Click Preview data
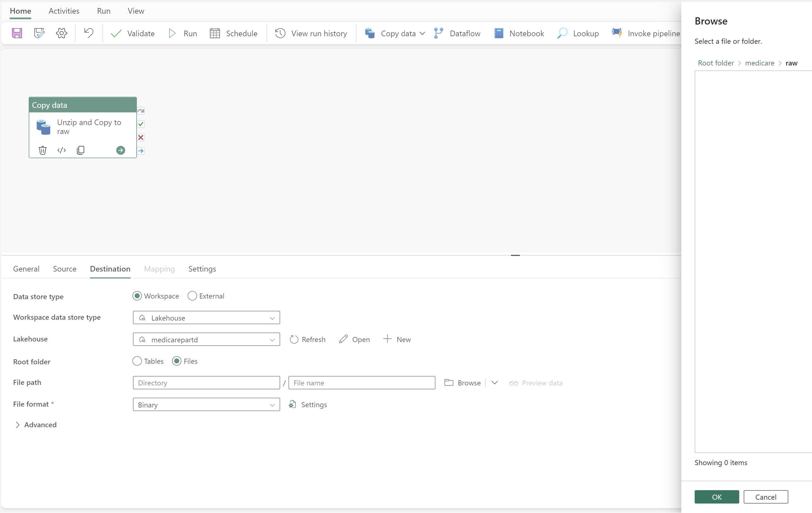 536,383
